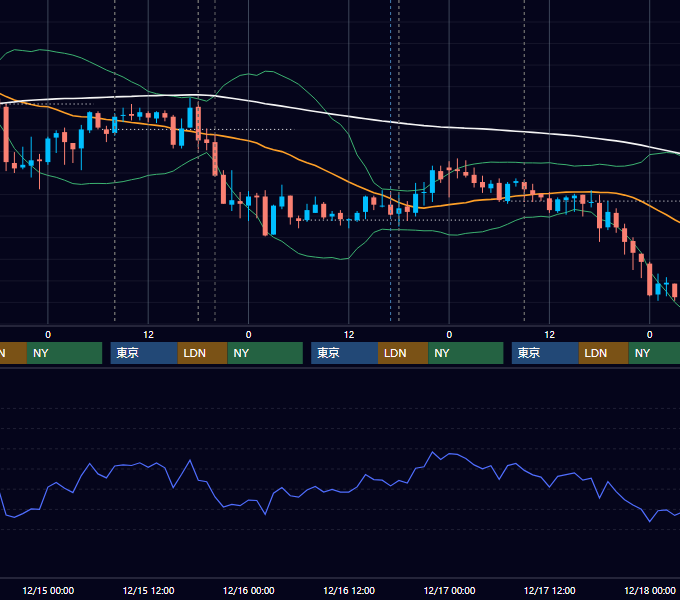Click the 12 hour tick above 12/15 12:00
680x600 pixels.
148,335
